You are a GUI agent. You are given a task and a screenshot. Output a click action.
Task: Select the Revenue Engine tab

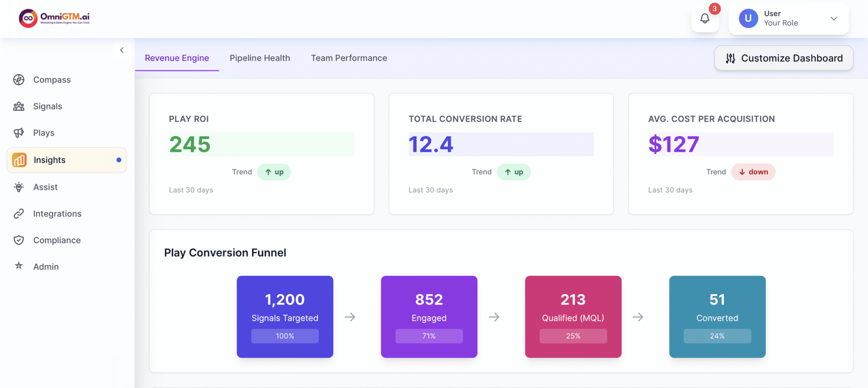[177, 58]
